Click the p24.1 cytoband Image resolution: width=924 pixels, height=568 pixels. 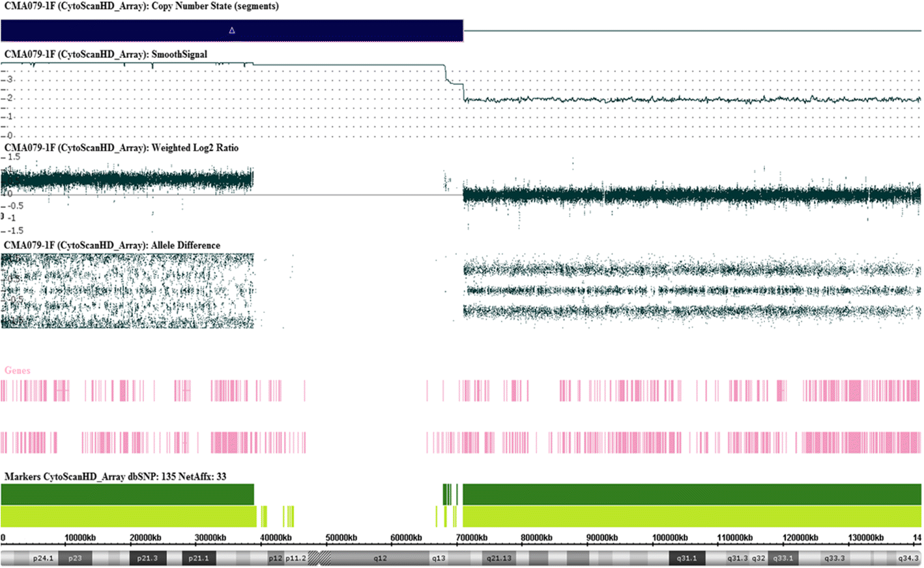pyautogui.click(x=43, y=558)
